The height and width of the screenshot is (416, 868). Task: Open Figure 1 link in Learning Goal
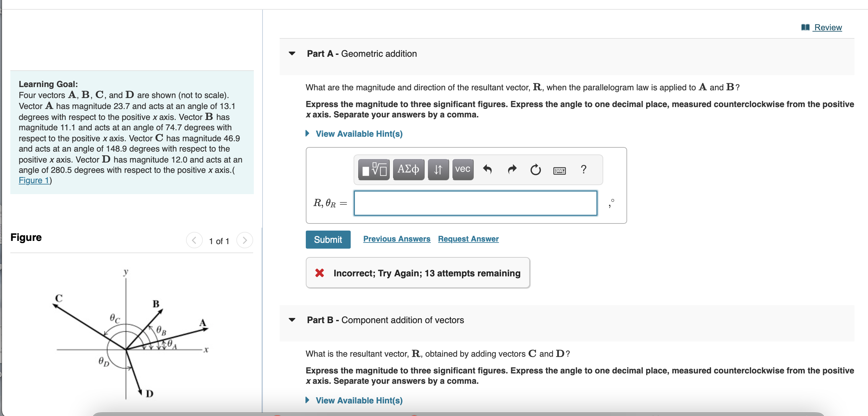coord(33,180)
